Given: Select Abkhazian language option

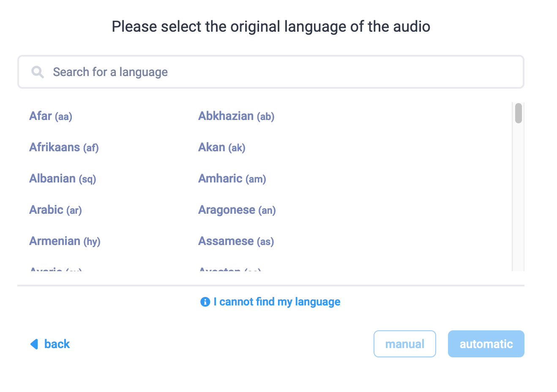Looking at the screenshot, I should 236,116.
